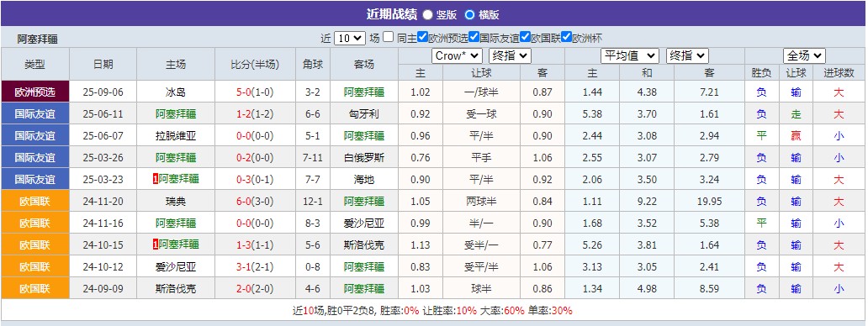Open the 2-0(2-0) score link
The width and height of the screenshot is (868, 326).
[x=255, y=289]
